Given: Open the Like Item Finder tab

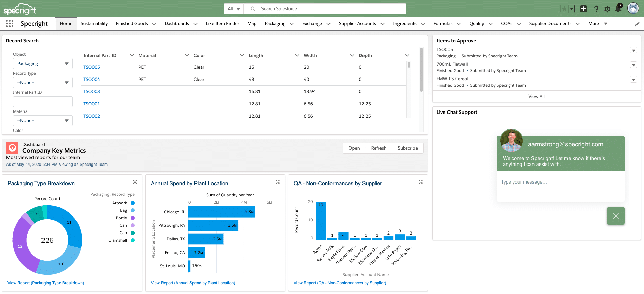Looking at the screenshot, I should click(222, 24).
